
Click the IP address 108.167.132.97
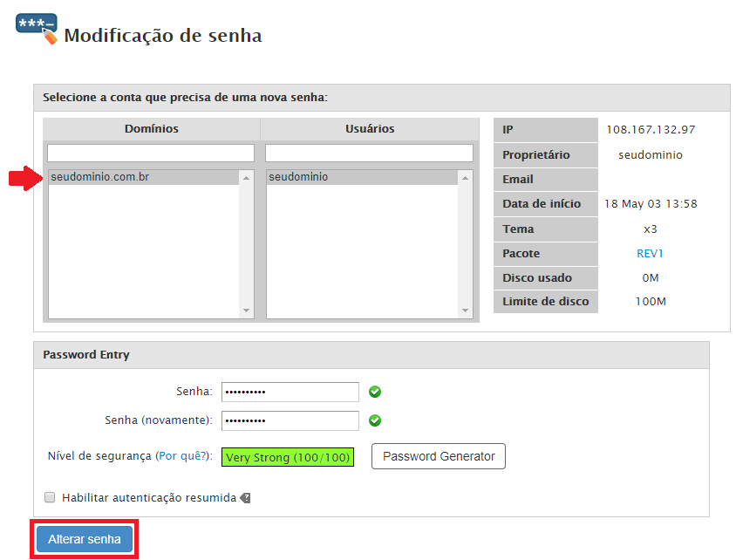[651, 130]
